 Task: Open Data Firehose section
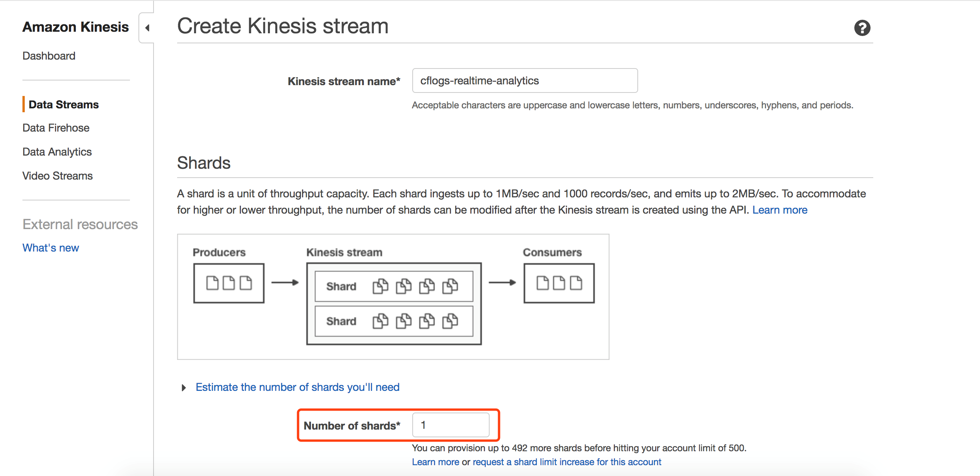(x=56, y=128)
